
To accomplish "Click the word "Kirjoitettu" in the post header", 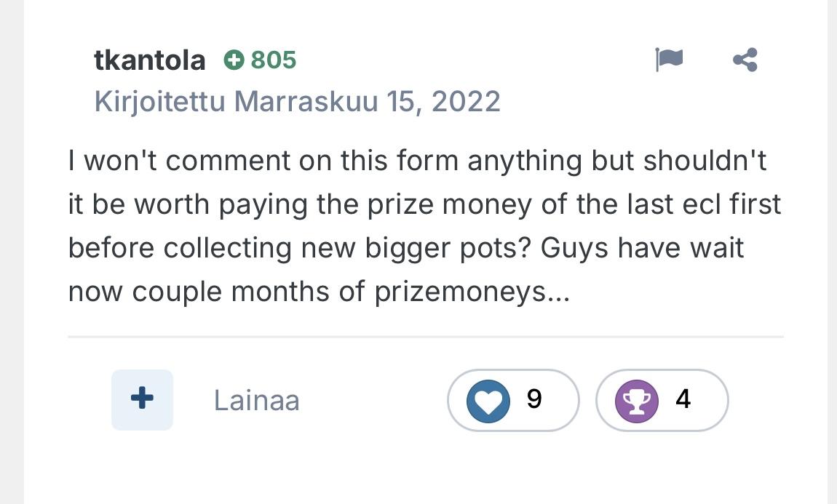I will (x=159, y=101).
